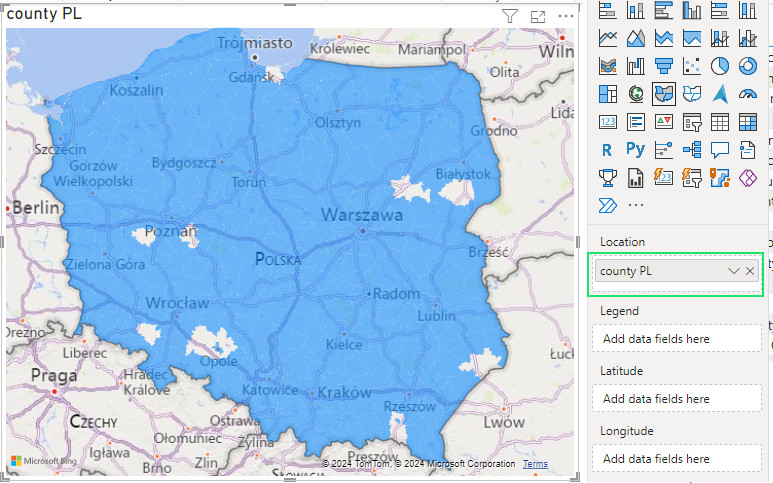Viewport: 773px width, 483px height.
Task: Pick the Donut chart visual
Action: [747, 66]
